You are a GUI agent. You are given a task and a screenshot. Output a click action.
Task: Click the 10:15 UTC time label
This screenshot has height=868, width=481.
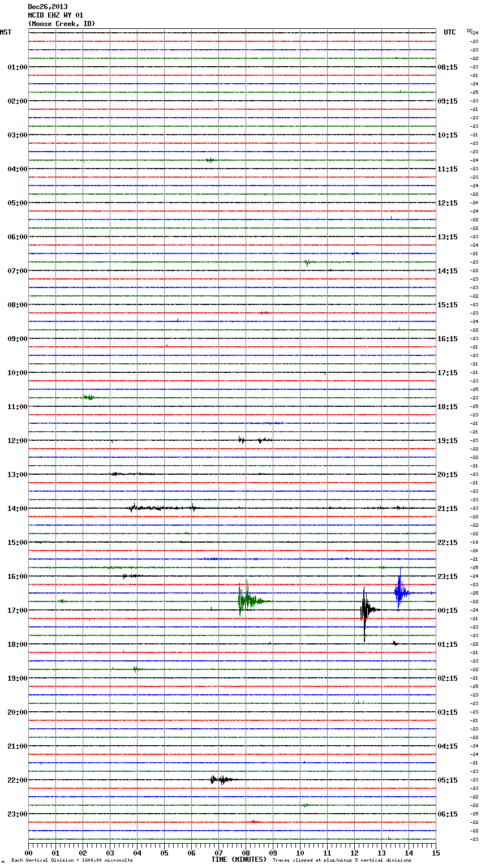click(x=448, y=135)
